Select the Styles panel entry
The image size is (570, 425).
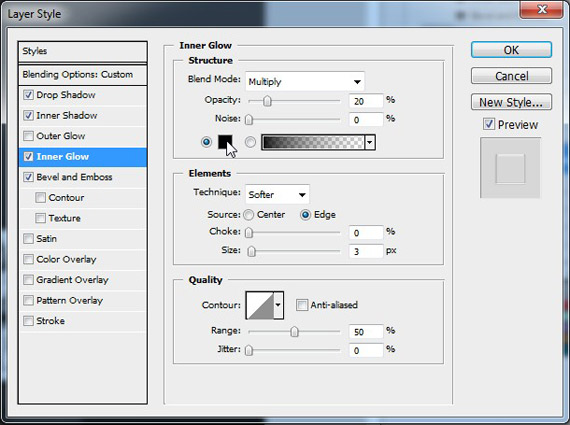[83, 51]
